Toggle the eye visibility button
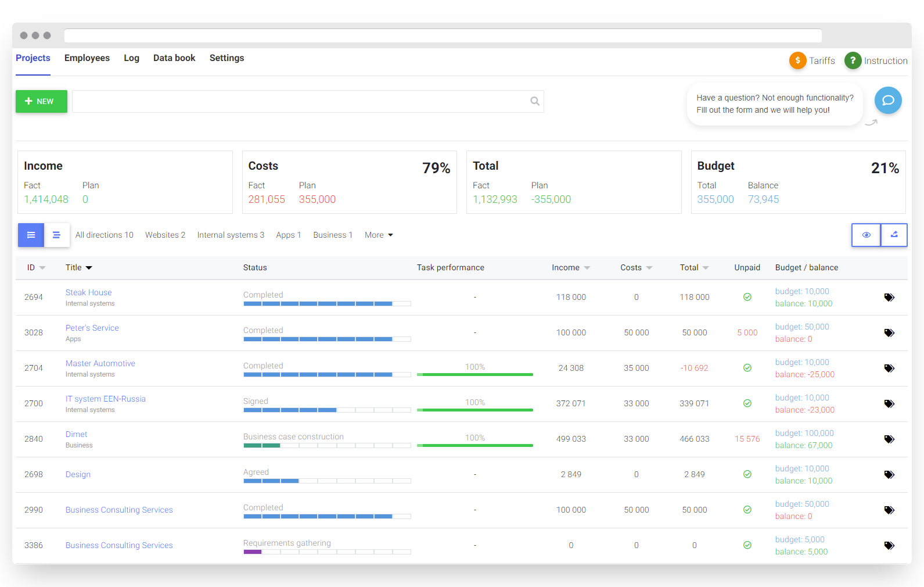The height and width of the screenshot is (587, 924). [866, 235]
